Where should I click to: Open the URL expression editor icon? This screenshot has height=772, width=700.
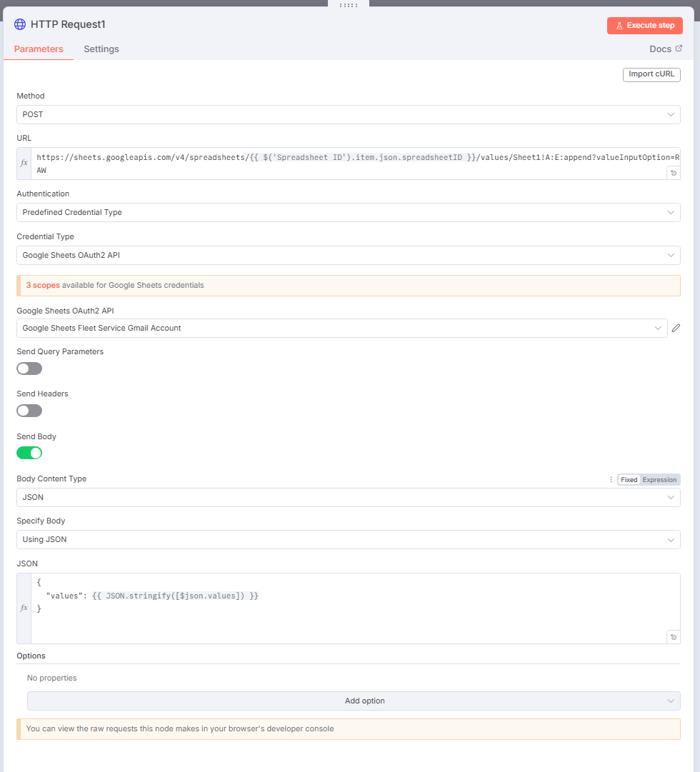point(673,173)
